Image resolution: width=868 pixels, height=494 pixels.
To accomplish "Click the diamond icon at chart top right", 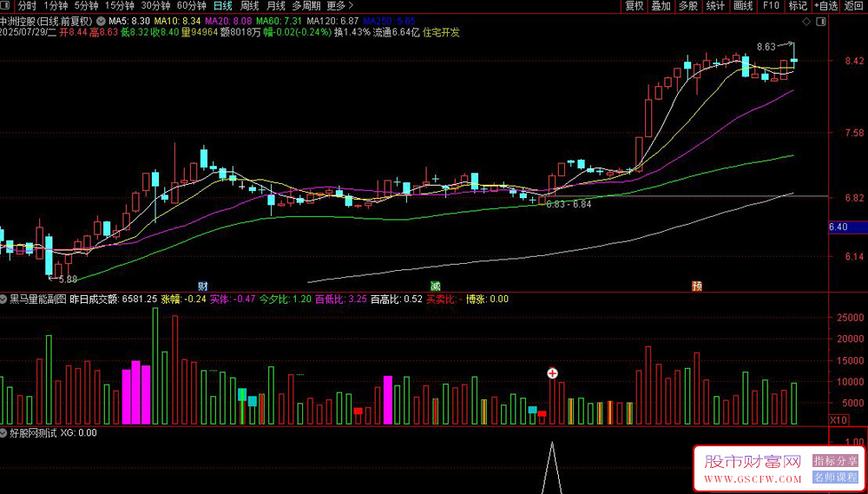I will coord(806,21).
